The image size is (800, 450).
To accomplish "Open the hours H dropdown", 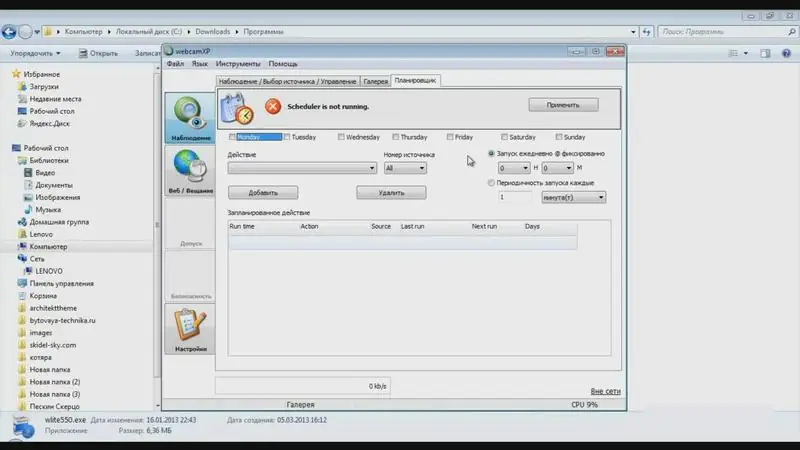I will (x=514, y=168).
